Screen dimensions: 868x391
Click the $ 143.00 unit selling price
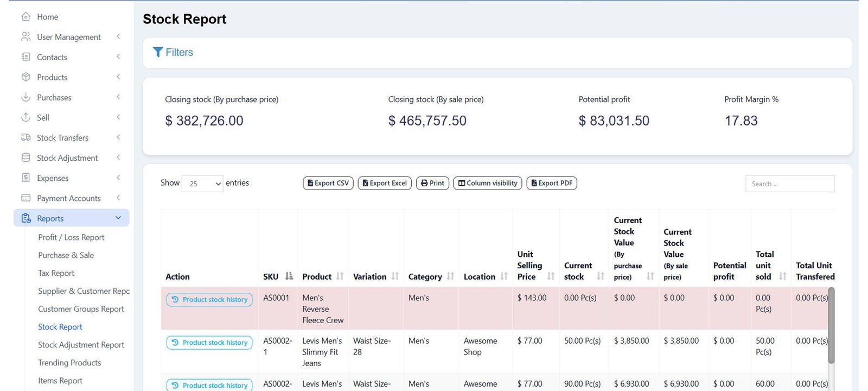(x=532, y=298)
